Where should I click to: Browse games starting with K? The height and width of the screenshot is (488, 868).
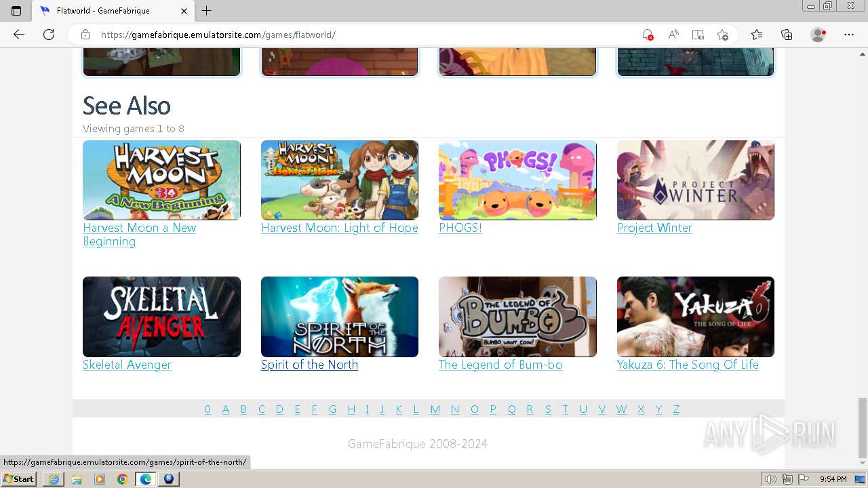pyautogui.click(x=399, y=409)
